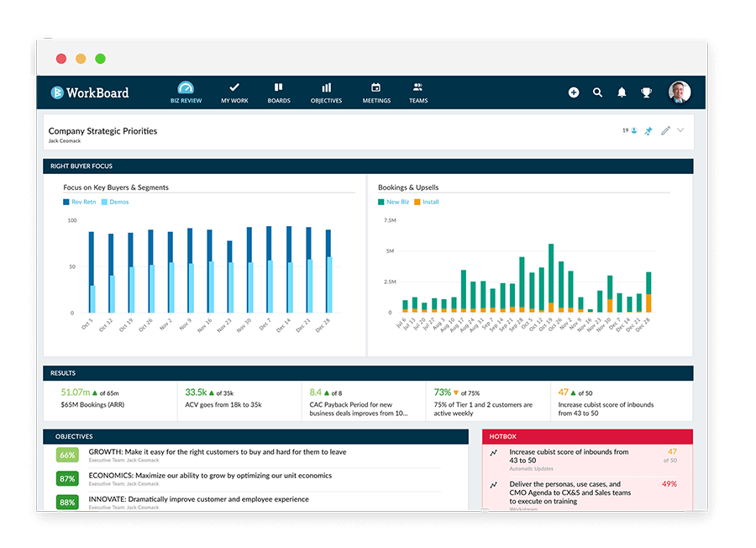
Task: Switch to the My Work tab
Action: click(234, 91)
